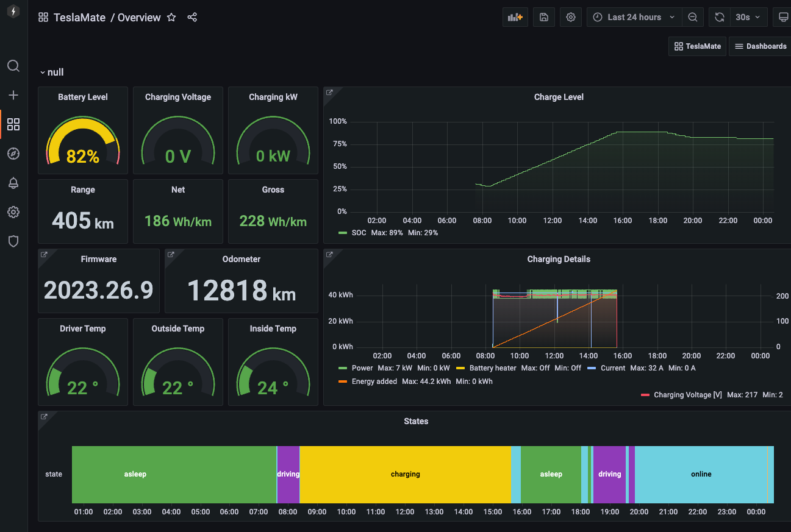Viewport: 791px width, 532px height.
Task: Collapse the null row section
Action: [52, 72]
